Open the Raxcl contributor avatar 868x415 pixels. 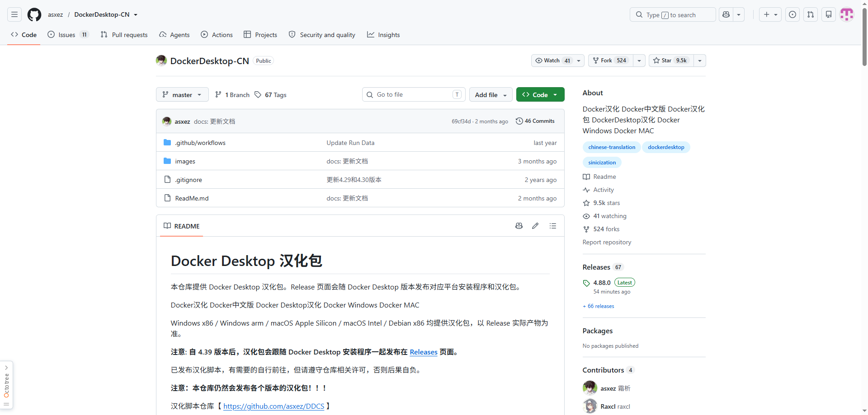(x=590, y=406)
